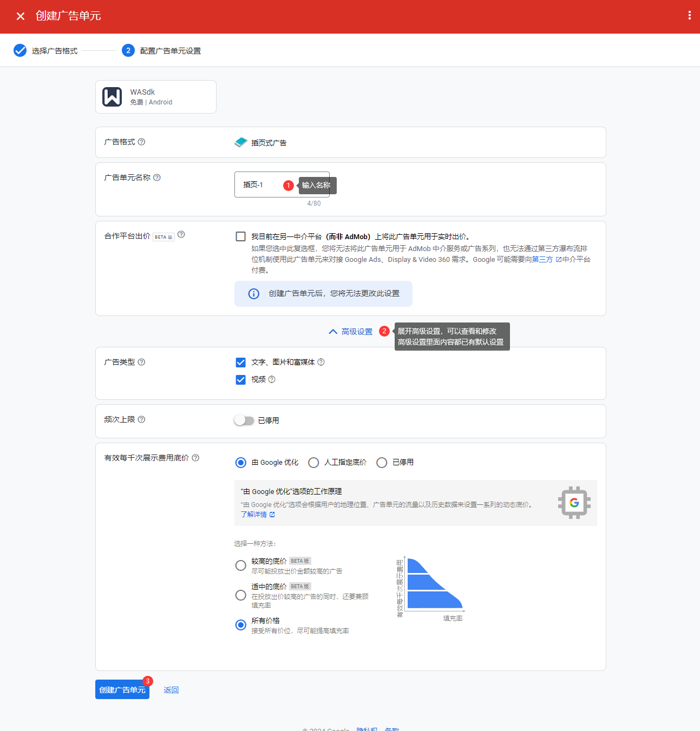The height and width of the screenshot is (731, 700).
Task: Select 较高的底价 radio option
Action: 241,565
